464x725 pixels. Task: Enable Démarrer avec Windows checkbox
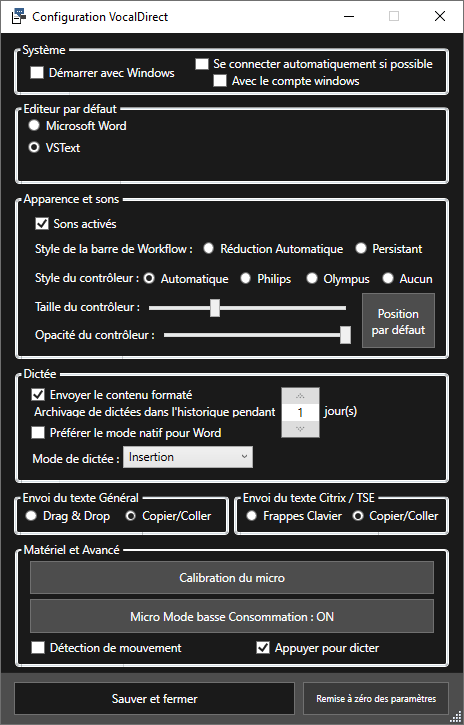click(37, 73)
